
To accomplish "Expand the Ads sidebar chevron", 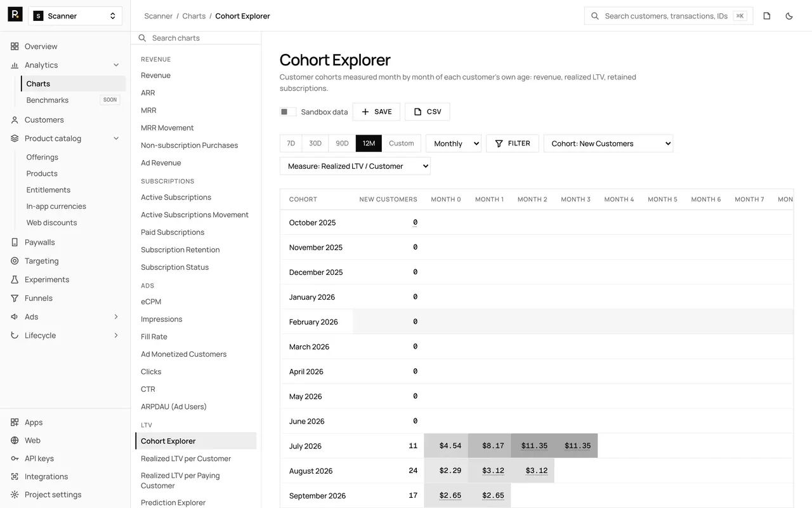I will 116,317.
